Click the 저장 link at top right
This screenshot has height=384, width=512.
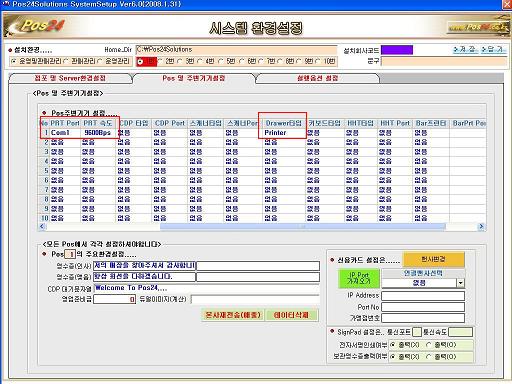pos(465,50)
